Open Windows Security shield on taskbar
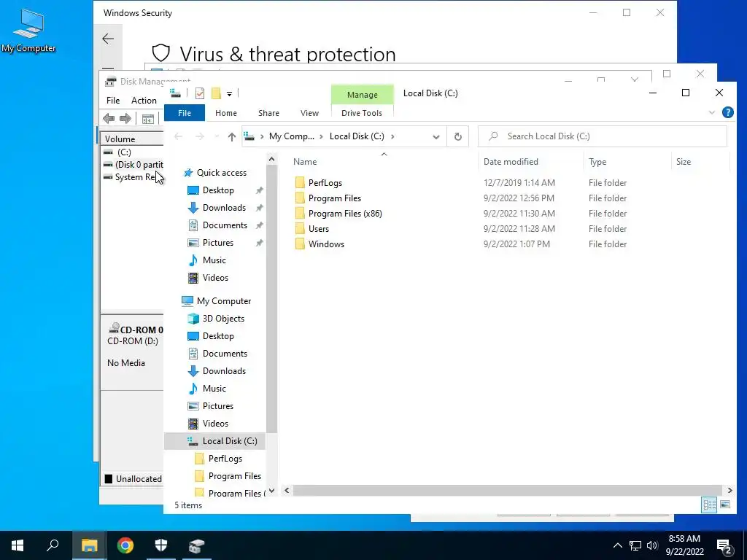 [161, 545]
